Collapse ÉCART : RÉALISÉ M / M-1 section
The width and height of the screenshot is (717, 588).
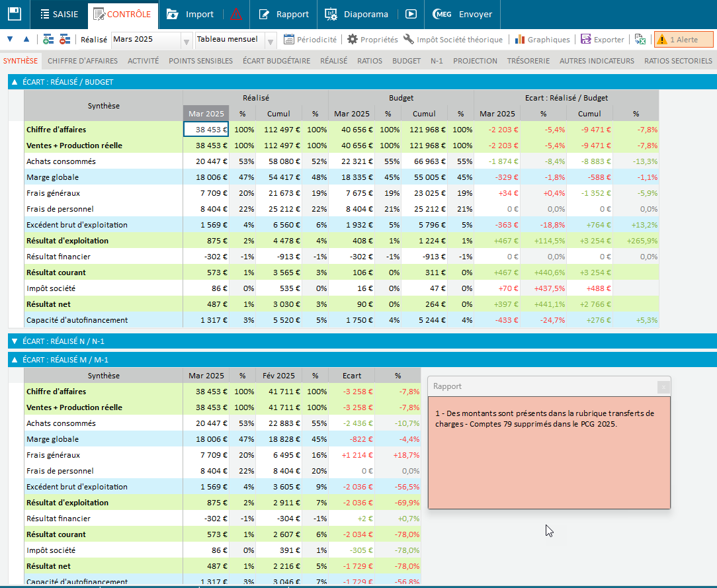[14, 360]
